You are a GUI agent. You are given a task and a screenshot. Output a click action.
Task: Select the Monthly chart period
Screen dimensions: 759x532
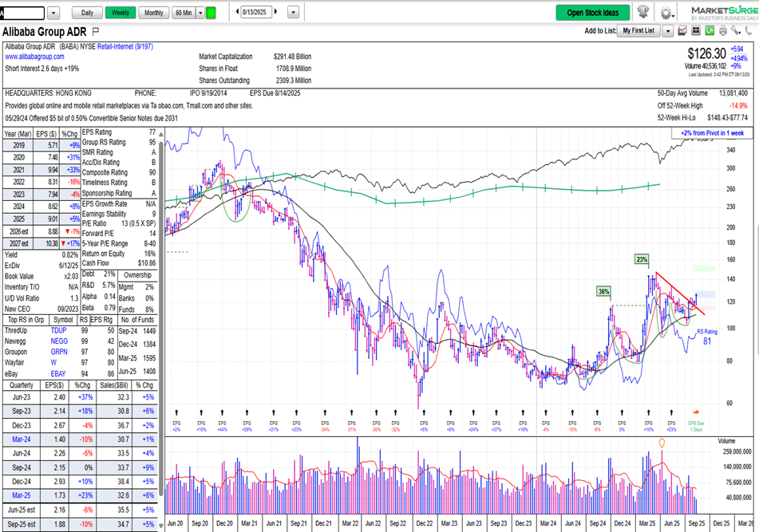(153, 13)
